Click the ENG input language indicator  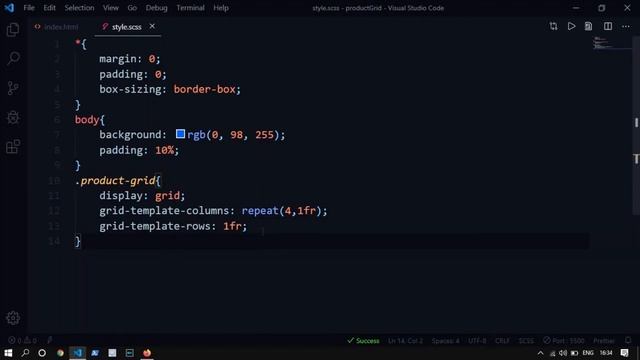(588, 353)
